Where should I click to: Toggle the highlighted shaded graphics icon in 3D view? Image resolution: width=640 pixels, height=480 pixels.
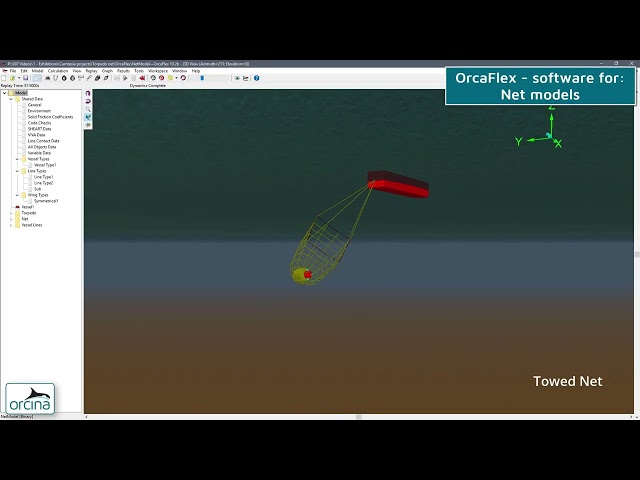point(88,117)
